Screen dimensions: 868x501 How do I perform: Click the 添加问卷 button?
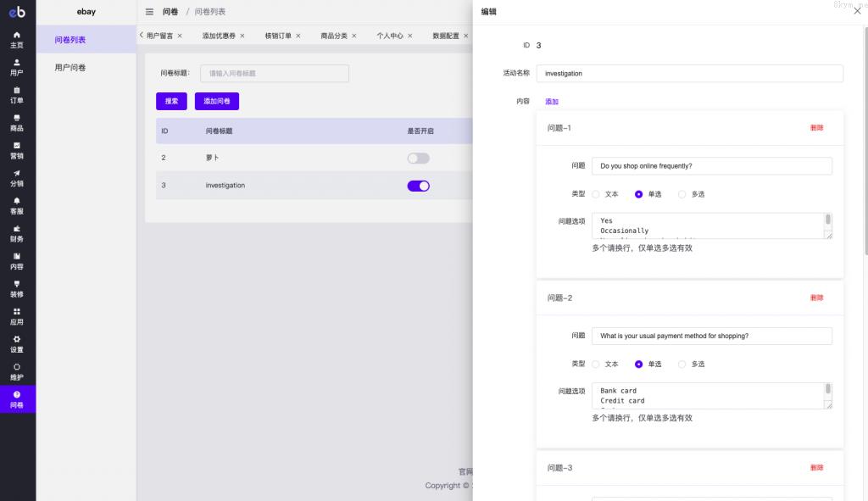217,101
